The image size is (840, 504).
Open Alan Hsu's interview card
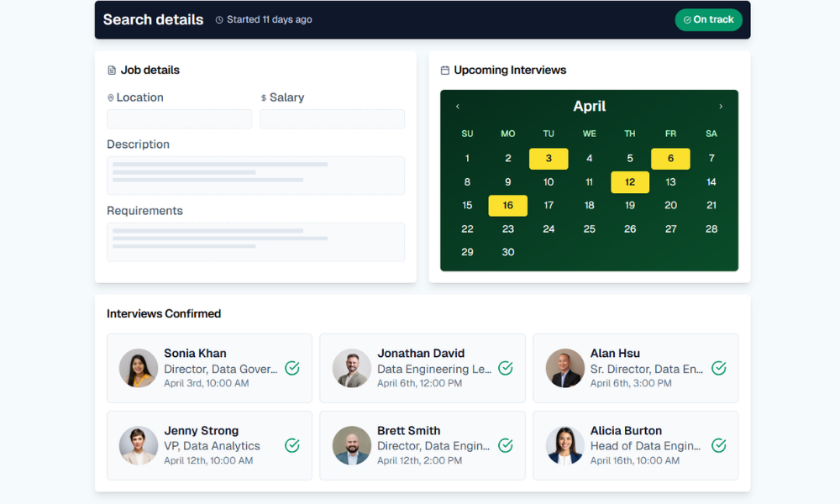point(636,368)
